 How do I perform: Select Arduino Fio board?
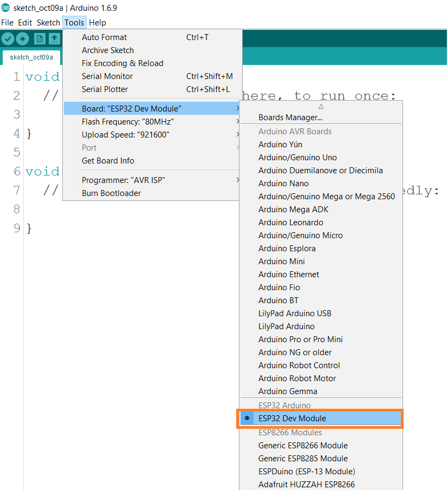(321, 288)
